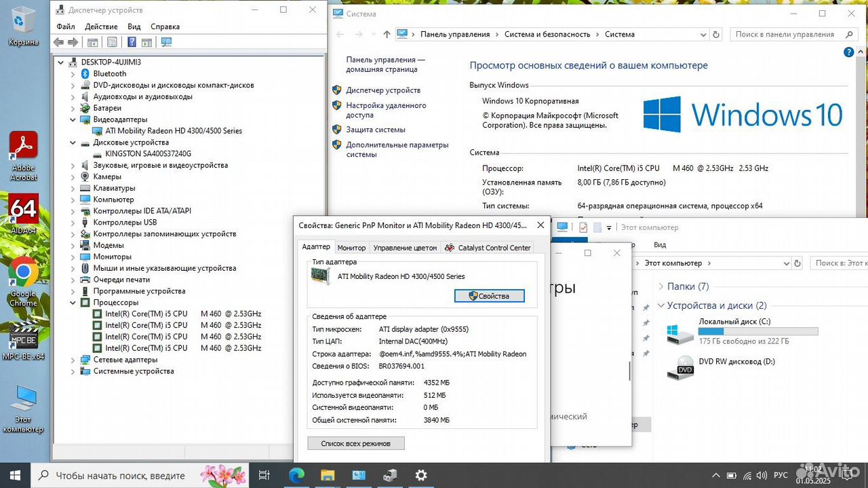Click Система и безопасность in breadcrumb
Viewport: 868px width, 488px height.
547,34
